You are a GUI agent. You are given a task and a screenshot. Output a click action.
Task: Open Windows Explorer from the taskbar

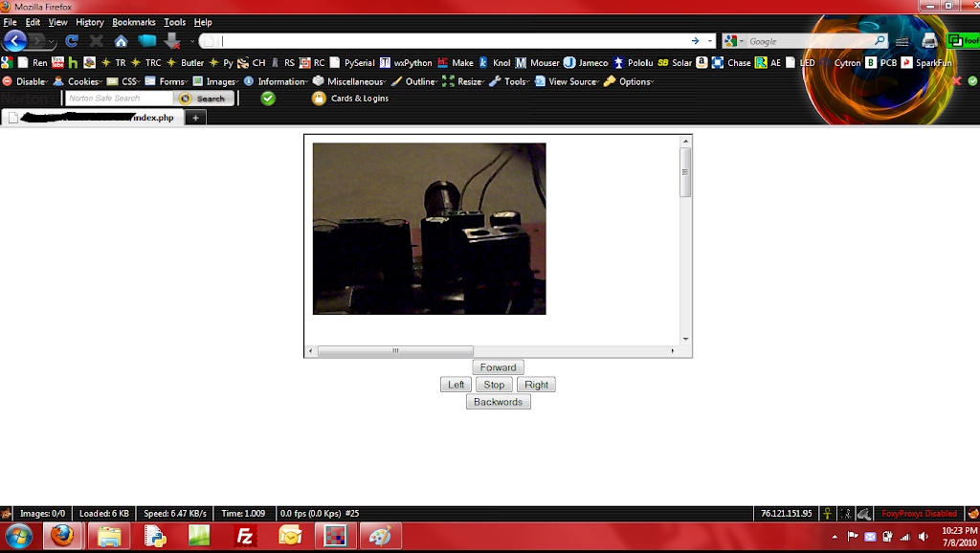[109, 536]
